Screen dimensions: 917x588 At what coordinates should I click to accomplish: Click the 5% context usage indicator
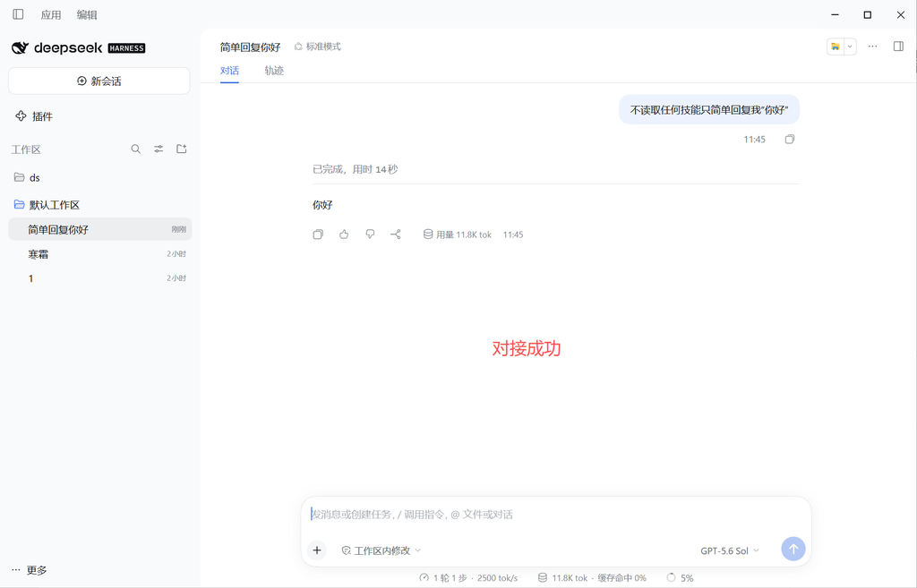point(681,577)
